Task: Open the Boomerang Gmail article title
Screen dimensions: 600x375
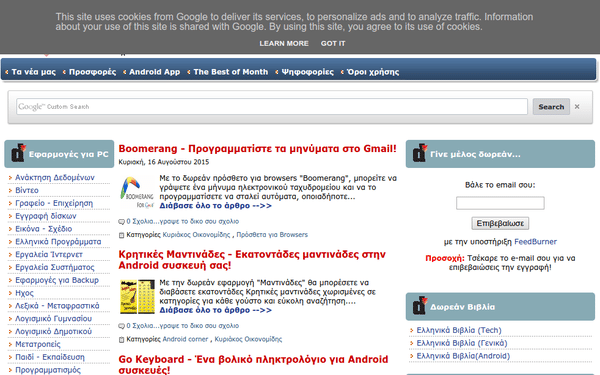Action: click(x=258, y=148)
